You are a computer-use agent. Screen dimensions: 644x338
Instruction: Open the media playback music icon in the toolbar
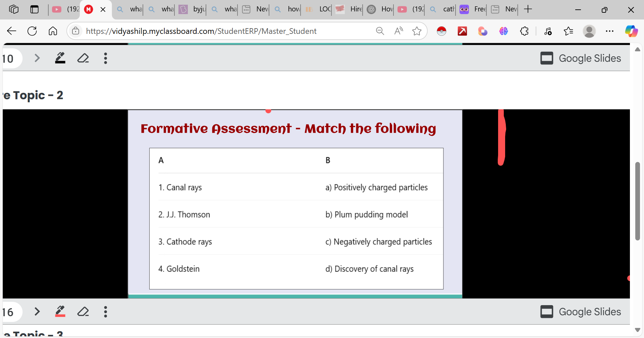tap(548, 31)
